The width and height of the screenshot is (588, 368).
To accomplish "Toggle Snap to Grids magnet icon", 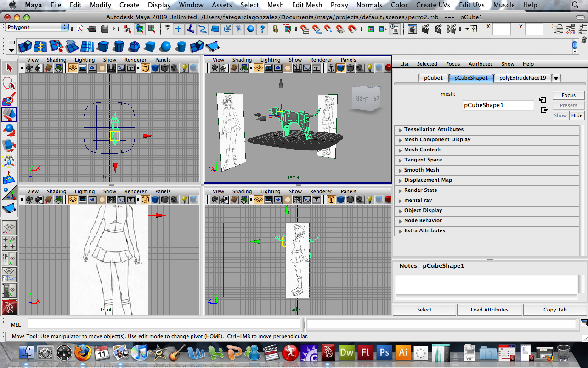I will point(305,29).
